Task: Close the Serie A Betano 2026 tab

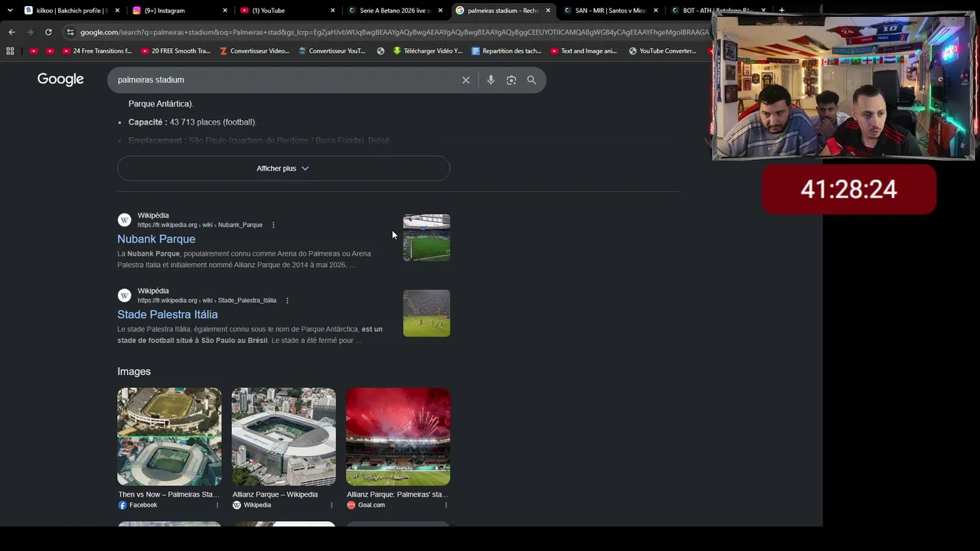Action: 440,11
